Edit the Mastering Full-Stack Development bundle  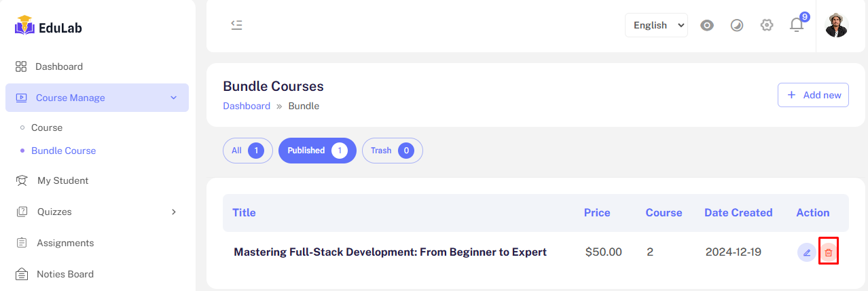pyautogui.click(x=806, y=252)
